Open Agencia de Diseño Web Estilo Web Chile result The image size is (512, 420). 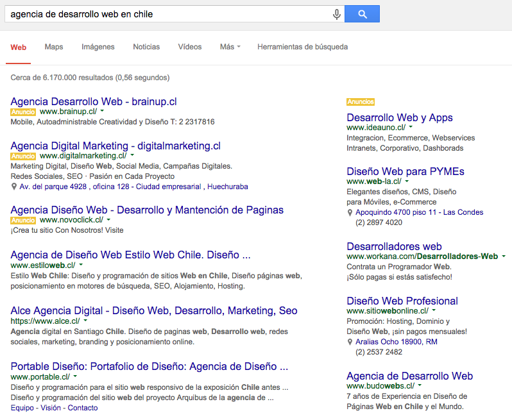[131, 255]
